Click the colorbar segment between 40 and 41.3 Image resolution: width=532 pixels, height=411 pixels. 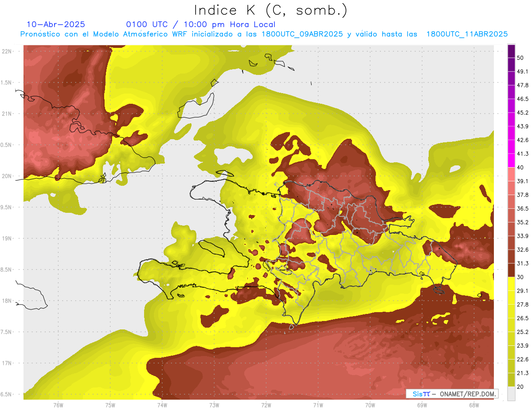click(x=511, y=160)
